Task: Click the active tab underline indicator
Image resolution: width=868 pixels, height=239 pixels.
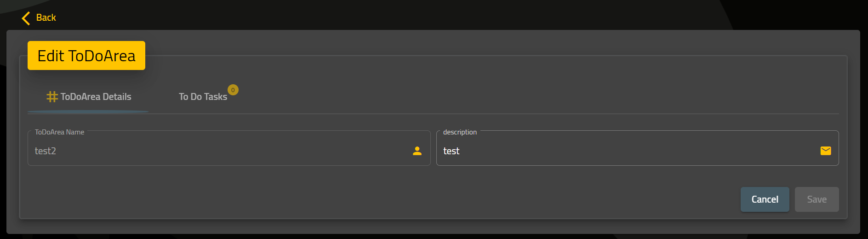Action: click(x=88, y=111)
